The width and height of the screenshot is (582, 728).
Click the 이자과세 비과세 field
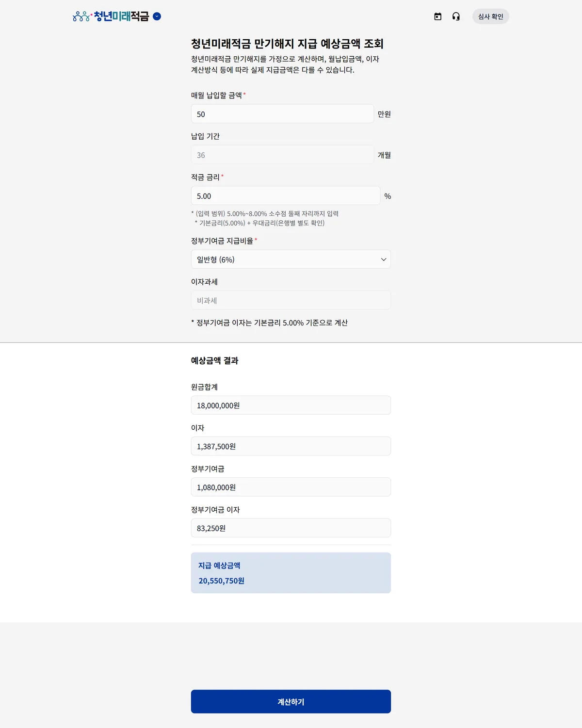tap(291, 300)
